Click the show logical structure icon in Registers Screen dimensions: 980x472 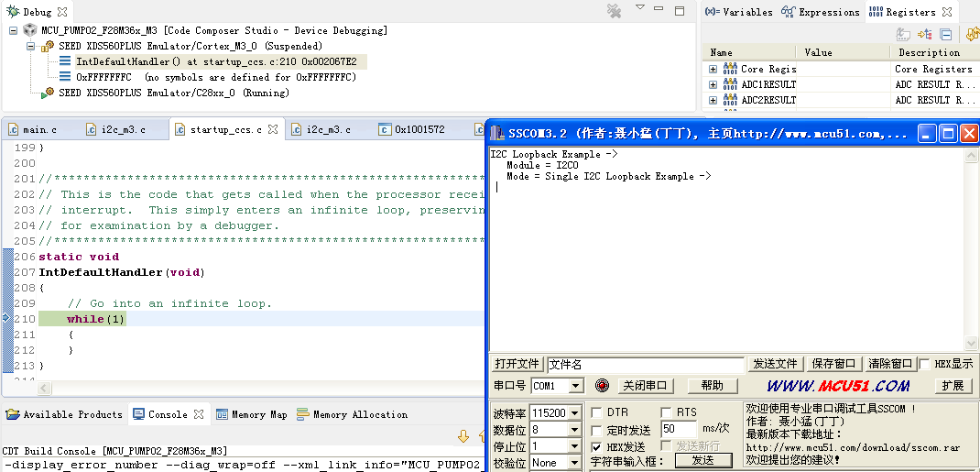(x=925, y=35)
